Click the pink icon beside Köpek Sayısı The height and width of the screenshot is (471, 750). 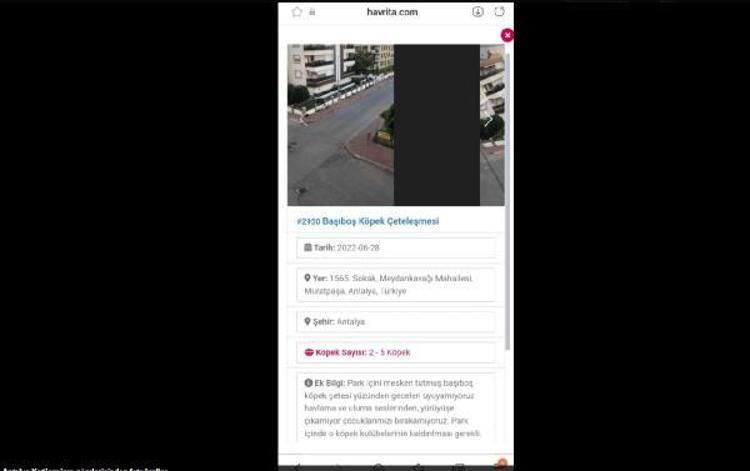[308, 353]
